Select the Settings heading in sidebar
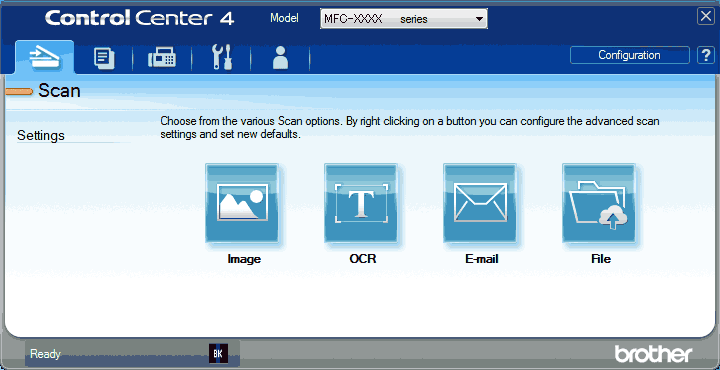The width and height of the screenshot is (720, 370). point(41,136)
